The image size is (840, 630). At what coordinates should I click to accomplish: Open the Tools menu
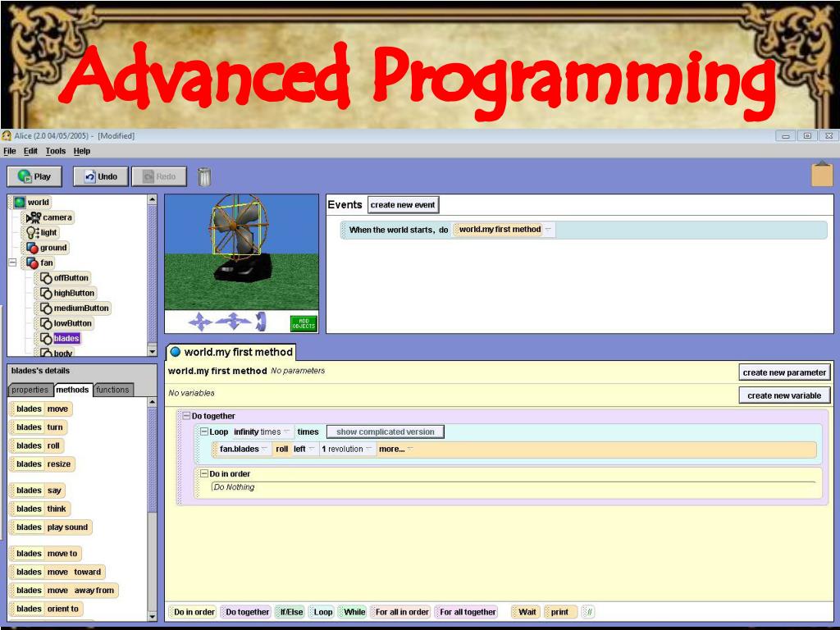pos(56,151)
